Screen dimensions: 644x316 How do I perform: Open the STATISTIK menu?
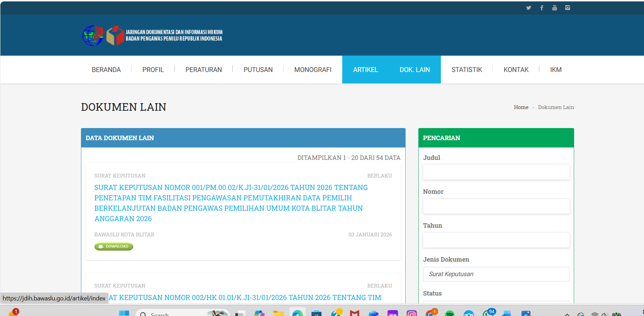click(466, 70)
